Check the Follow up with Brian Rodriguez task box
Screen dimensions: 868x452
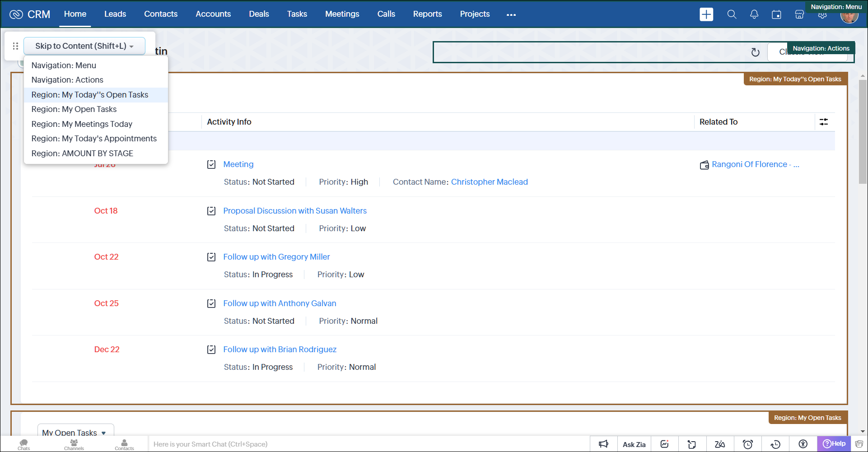tap(211, 349)
